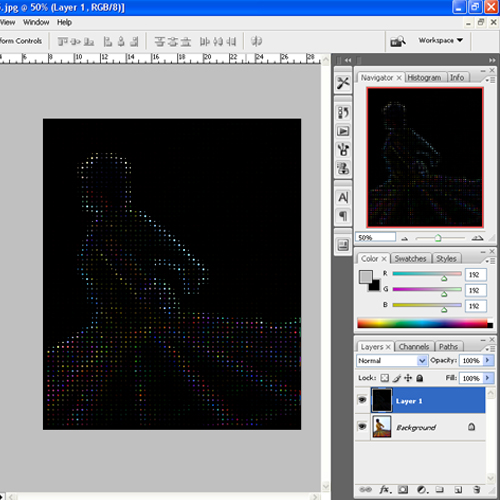Switch to the Info tab
Viewport: 500px width, 500px height.
pos(457,77)
